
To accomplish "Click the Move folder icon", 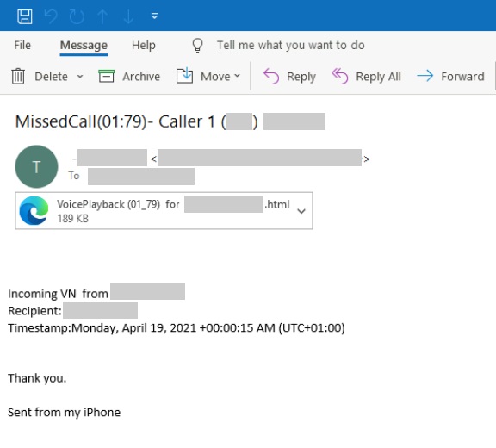I will click(x=184, y=76).
